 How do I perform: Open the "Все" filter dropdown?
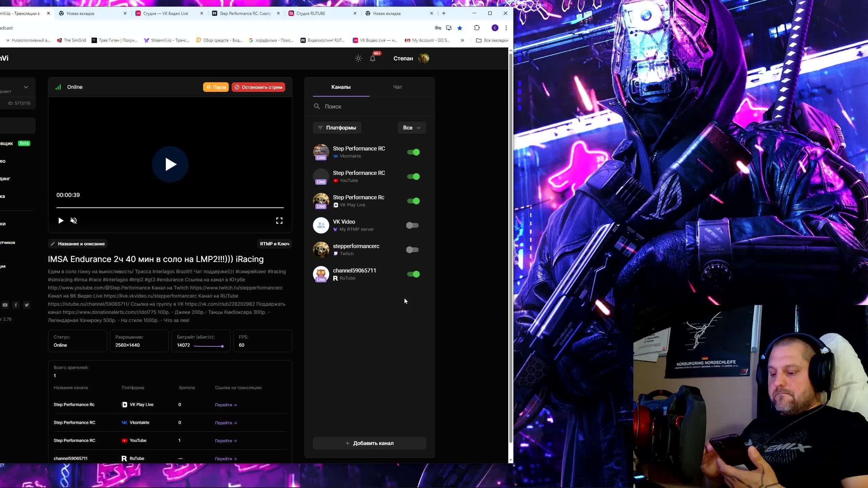411,128
